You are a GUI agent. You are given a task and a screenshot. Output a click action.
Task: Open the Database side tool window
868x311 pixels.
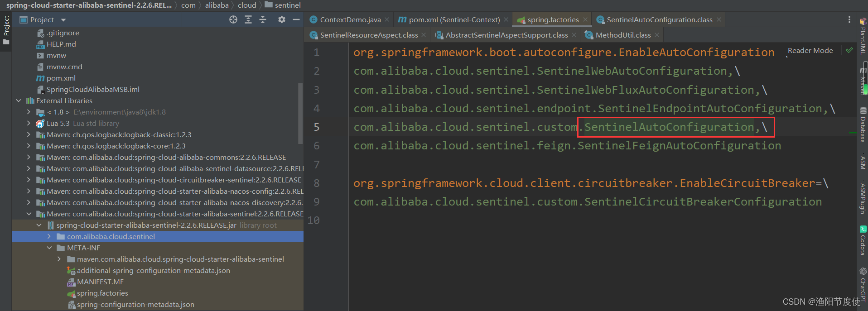click(863, 124)
